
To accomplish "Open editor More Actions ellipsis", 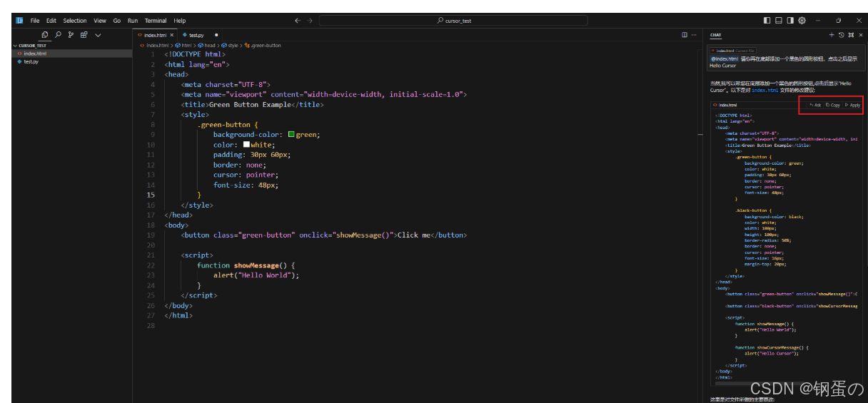I will [x=694, y=34].
